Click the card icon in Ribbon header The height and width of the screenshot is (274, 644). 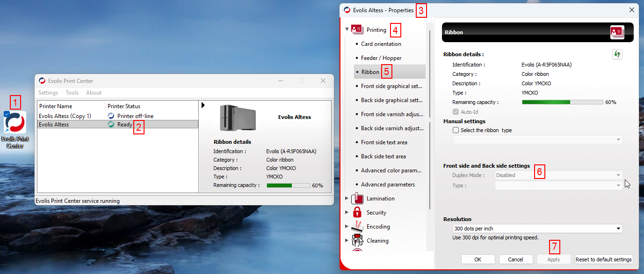[x=617, y=32]
